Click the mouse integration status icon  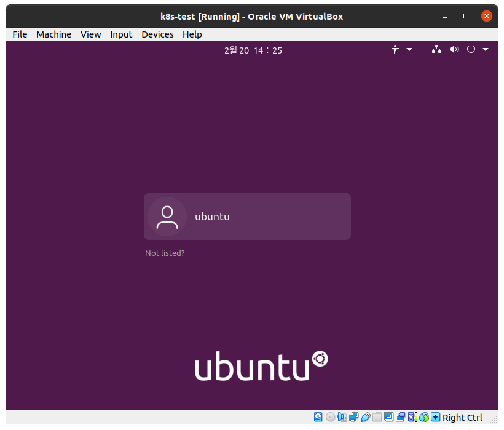[424, 417]
